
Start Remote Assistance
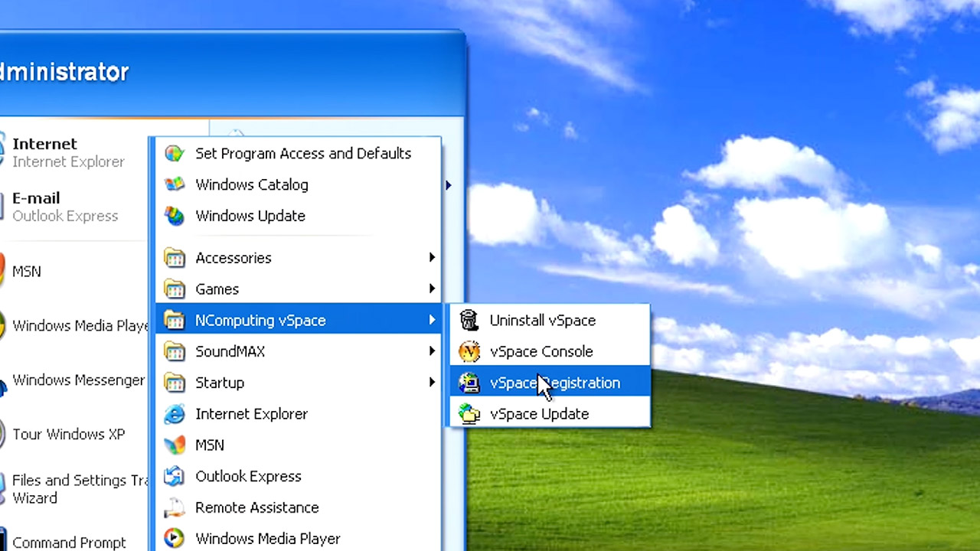click(299, 507)
